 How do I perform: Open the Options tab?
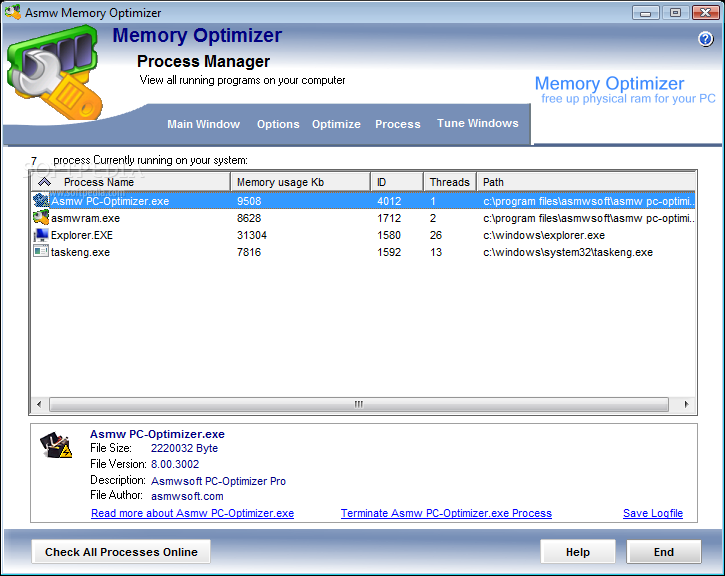[278, 124]
